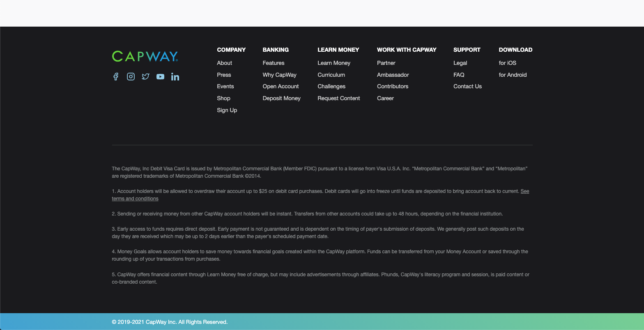Go to CapWay's LinkedIn icon
644x330 pixels.
pos(175,77)
